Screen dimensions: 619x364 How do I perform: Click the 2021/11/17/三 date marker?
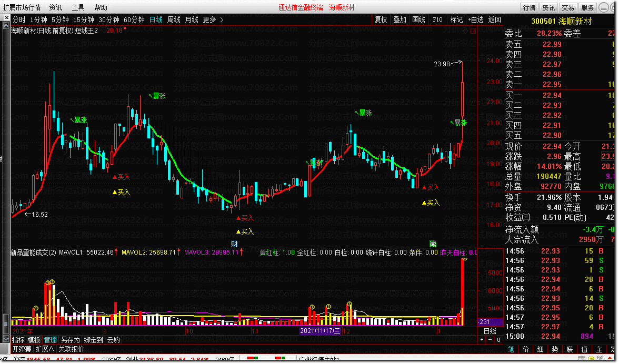[320, 331]
